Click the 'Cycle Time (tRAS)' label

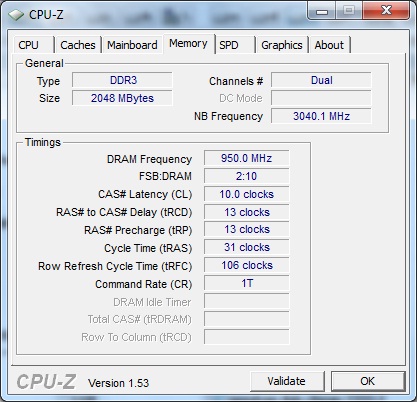pos(148,248)
